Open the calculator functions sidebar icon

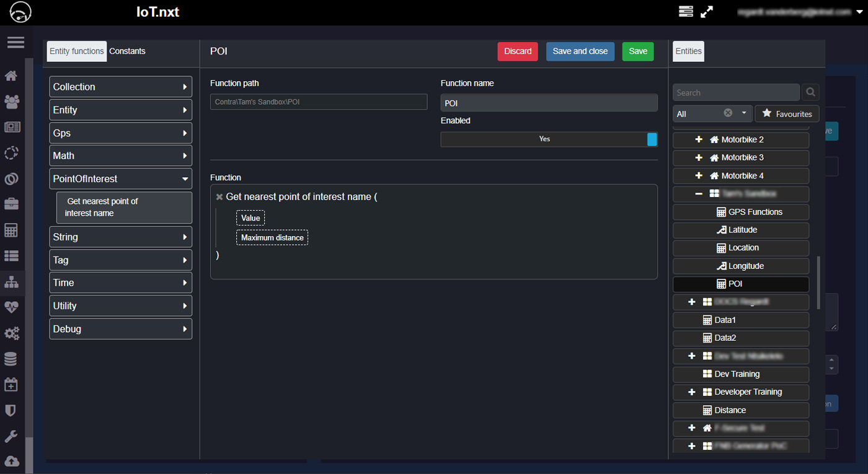click(11, 230)
